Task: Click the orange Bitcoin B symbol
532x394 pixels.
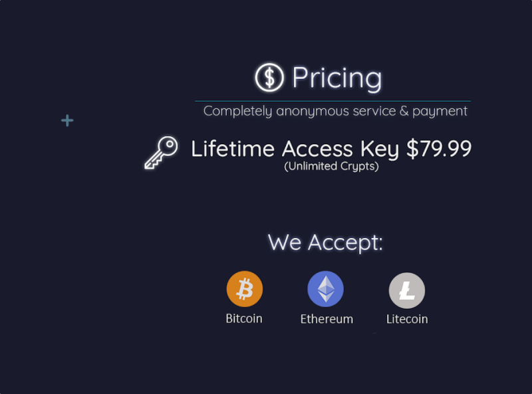Action: click(245, 288)
